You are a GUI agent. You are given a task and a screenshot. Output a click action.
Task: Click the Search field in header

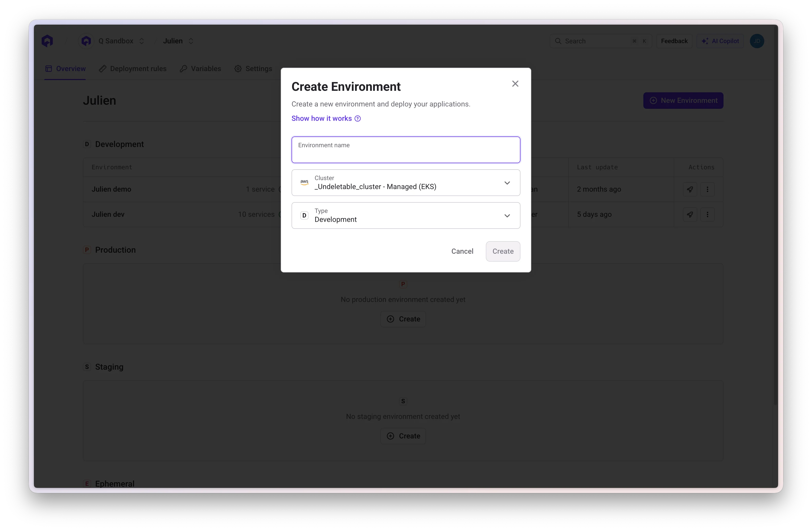click(601, 41)
